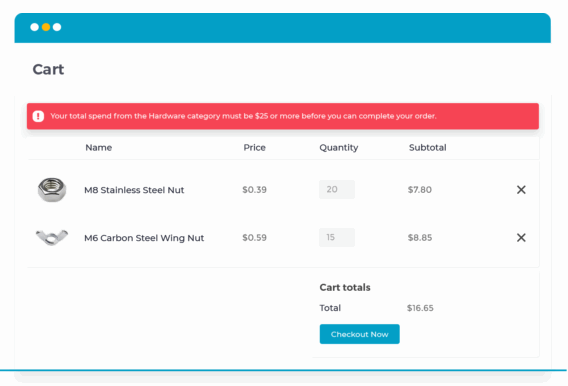The width and height of the screenshot is (568, 386).
Task: Select the quantity field showing 20
Action: (x=337, y=189)
